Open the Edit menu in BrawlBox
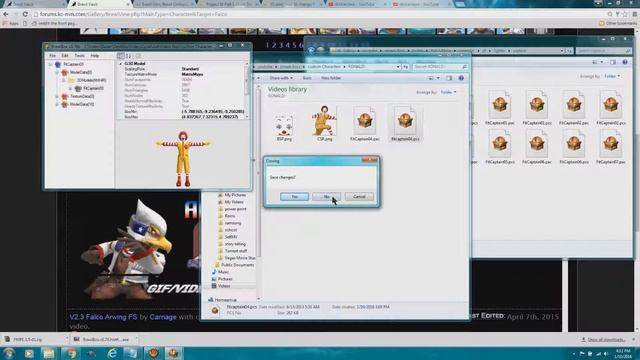The height and width of the screenshot is (360, 640). (65, 56)
